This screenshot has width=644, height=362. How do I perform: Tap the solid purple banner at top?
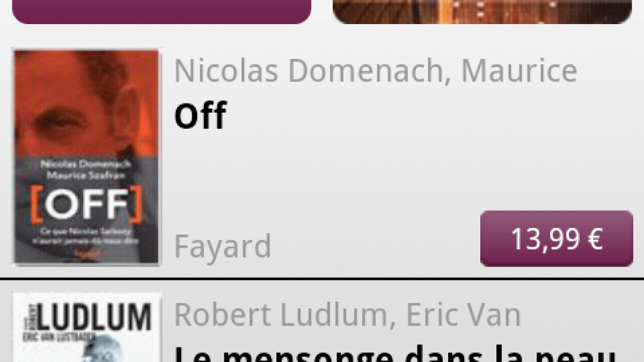(x=162, y=11)
